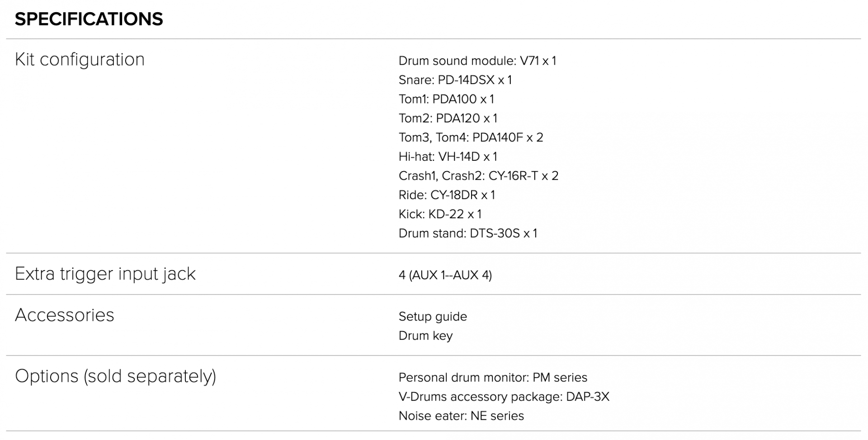Select the Crash1, Crash2 CY-16R-T line

[479, 176]
